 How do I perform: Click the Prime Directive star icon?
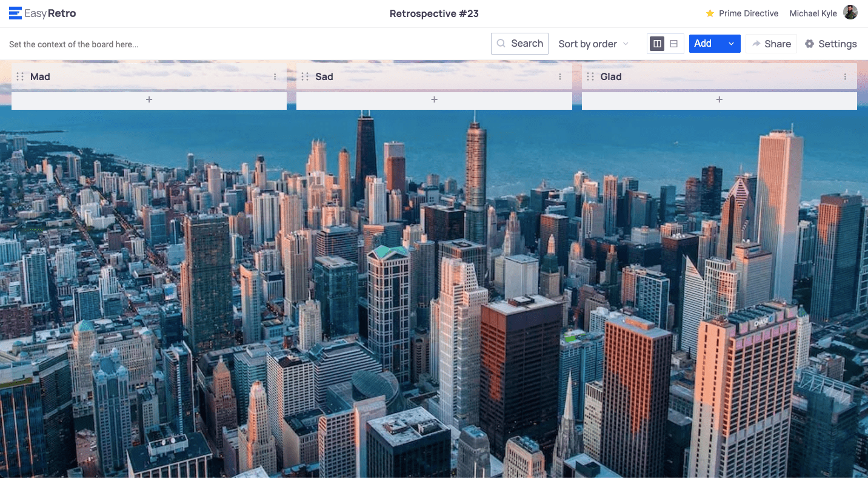pos(710,13)
